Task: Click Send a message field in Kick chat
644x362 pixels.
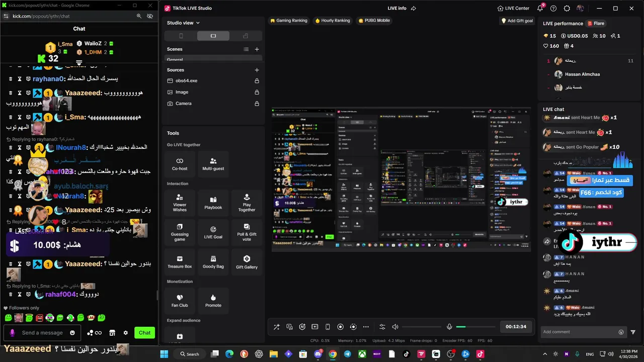Action: coord(42,333)
